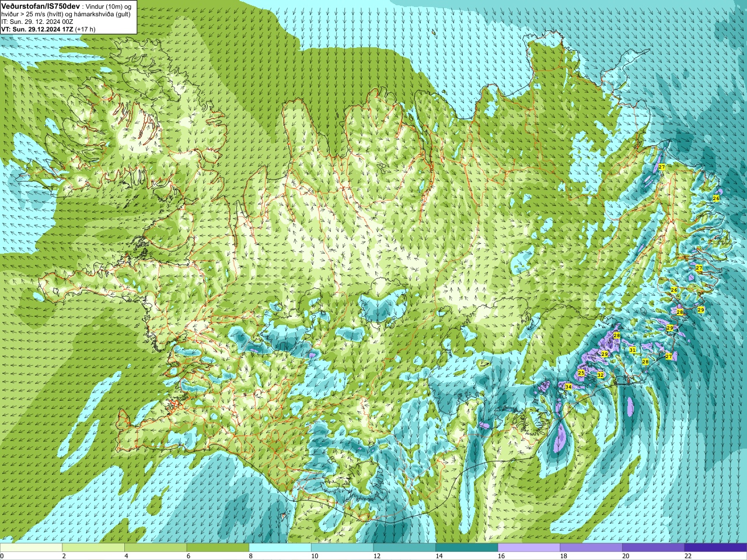
Task: Select the 2–4 m/s light green legend swatch
Action: pyautogui.click(x=93, y=548)
